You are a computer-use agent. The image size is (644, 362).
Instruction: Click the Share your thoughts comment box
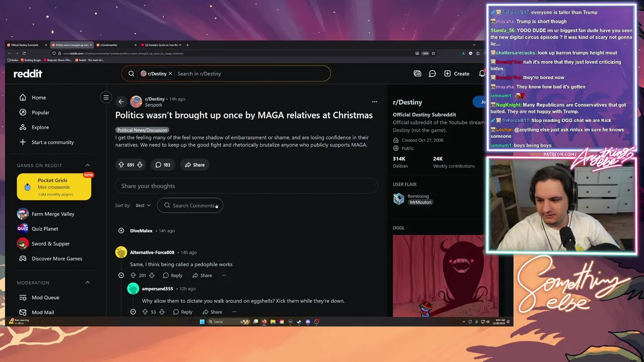point(247,186)
